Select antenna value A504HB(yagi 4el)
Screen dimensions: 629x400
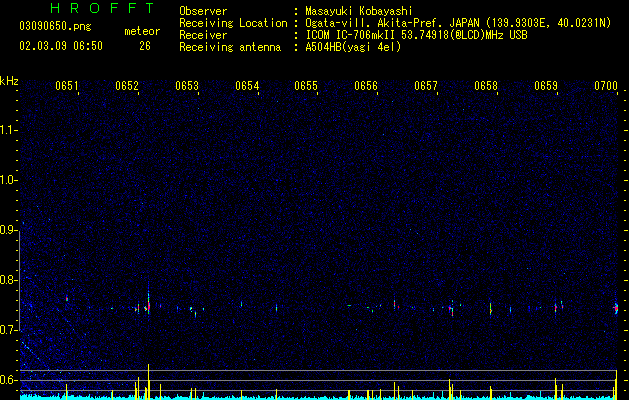tap(353, 47)
